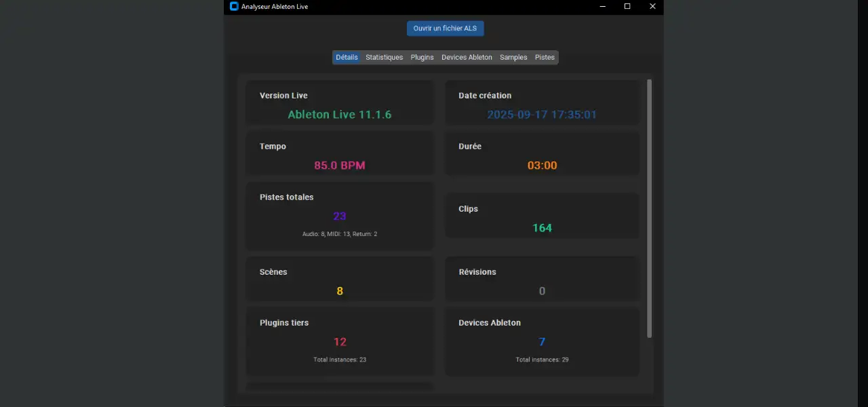
Task: Click the Date création card heading
Action: coord(485,96)
